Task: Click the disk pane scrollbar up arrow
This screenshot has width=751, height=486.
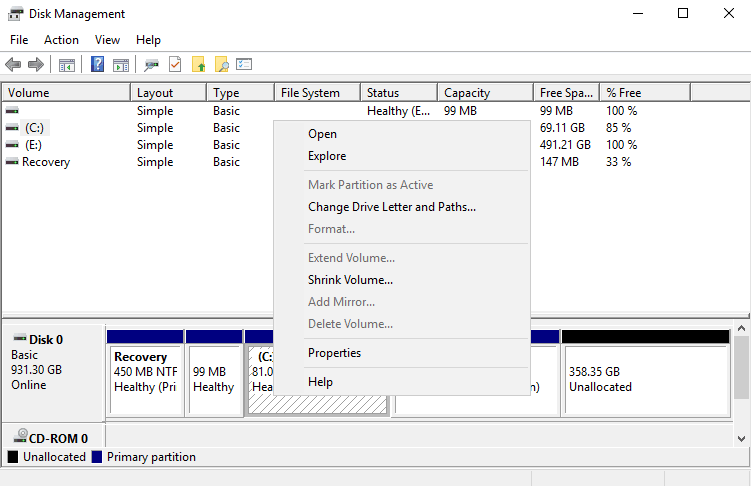Action: click(741, 328)
